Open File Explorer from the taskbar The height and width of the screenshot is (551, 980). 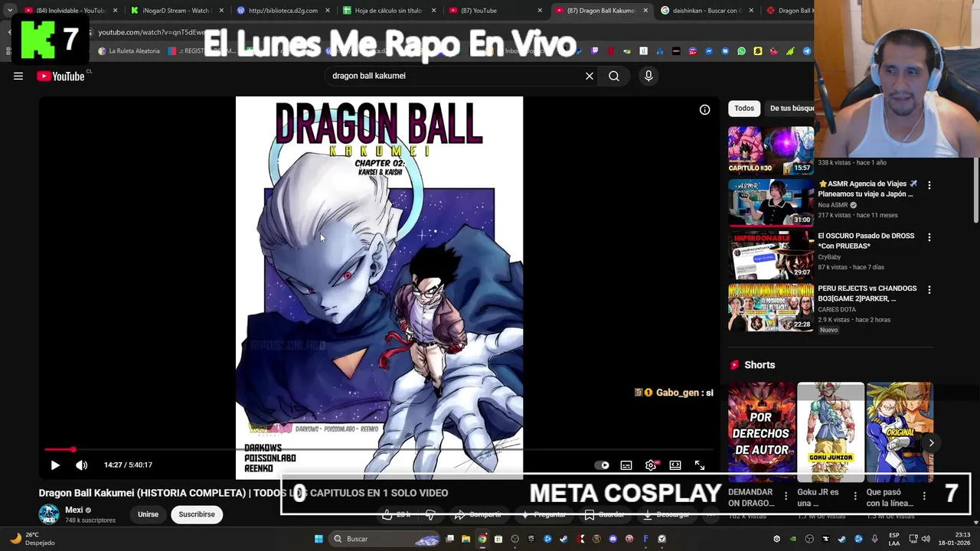pyautogui.click(x=465, y=539)
